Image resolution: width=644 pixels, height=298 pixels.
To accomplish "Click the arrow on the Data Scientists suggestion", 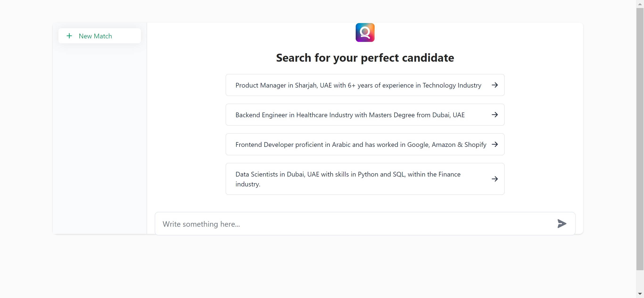I will pyautogui.click(x=495, y=179).
